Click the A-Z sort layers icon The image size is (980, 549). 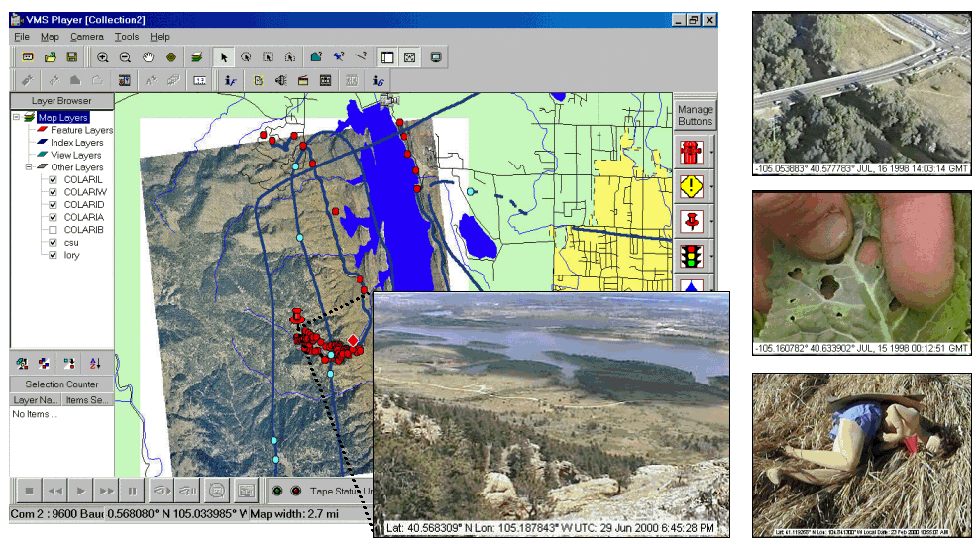95,363
